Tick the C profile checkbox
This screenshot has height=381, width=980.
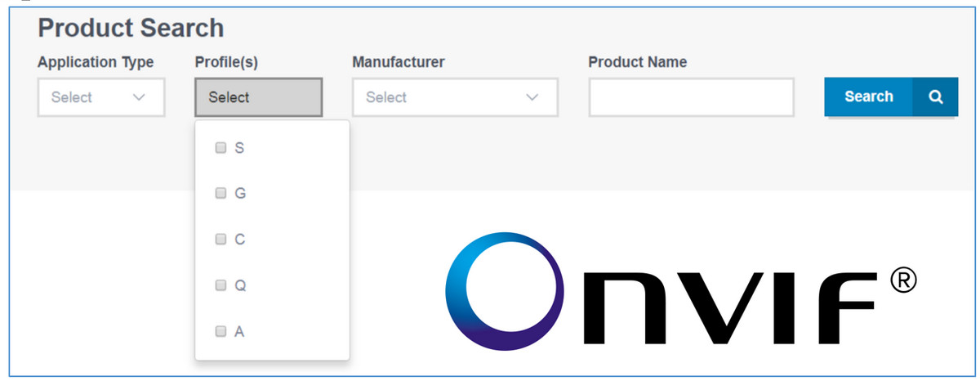[x=220, y=240]
